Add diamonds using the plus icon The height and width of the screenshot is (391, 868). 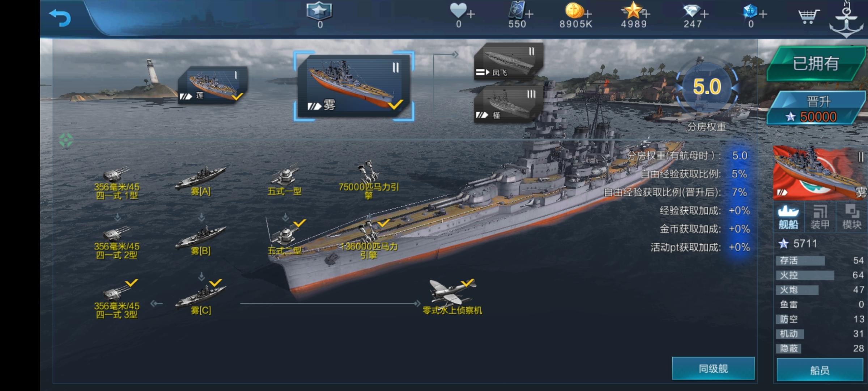[x=704, y=14]
